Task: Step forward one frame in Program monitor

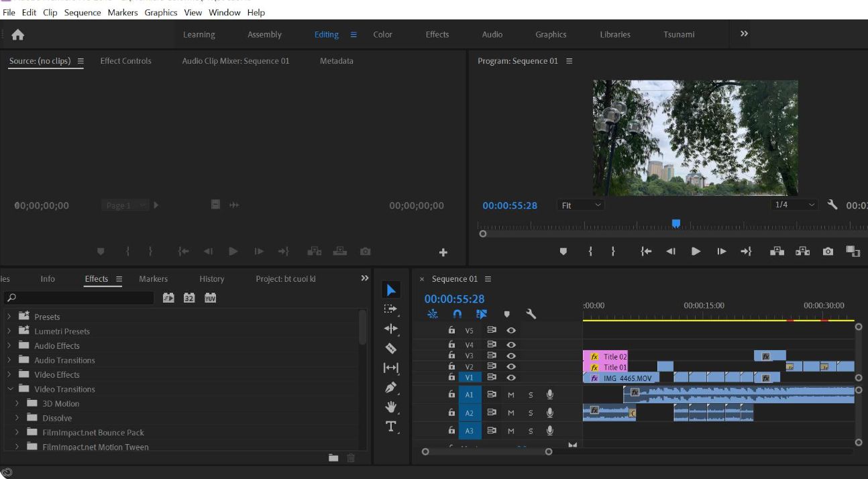Action: 721,252
